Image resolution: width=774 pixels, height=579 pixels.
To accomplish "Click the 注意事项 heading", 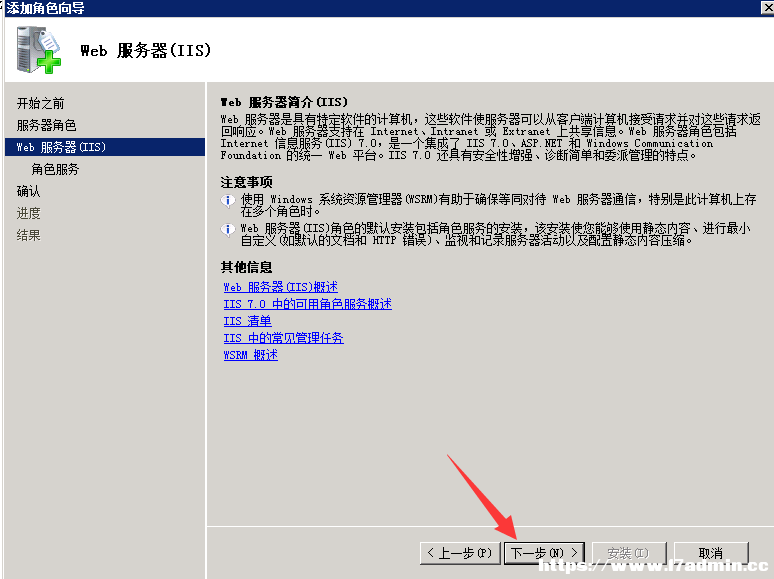I will pos(246,182).
